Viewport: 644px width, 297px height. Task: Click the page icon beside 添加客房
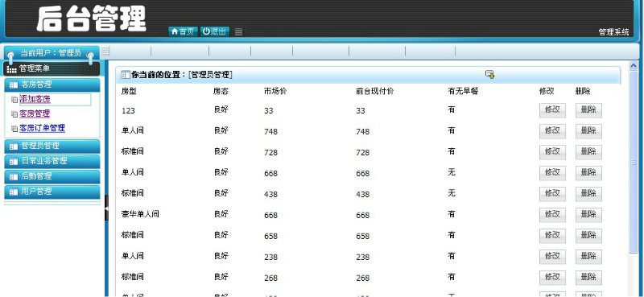tap(14, 100)
